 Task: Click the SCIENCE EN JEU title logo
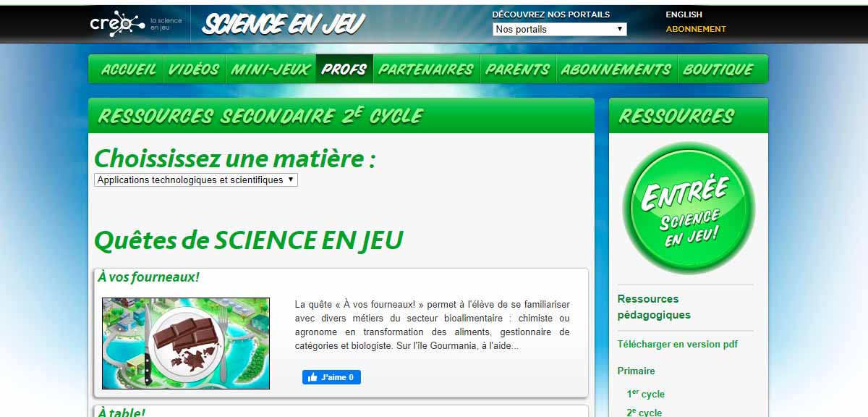(x=284, y=24)
